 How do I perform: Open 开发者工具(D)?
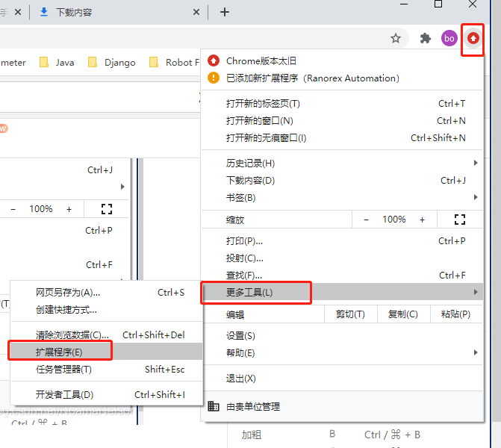[107, 395]
